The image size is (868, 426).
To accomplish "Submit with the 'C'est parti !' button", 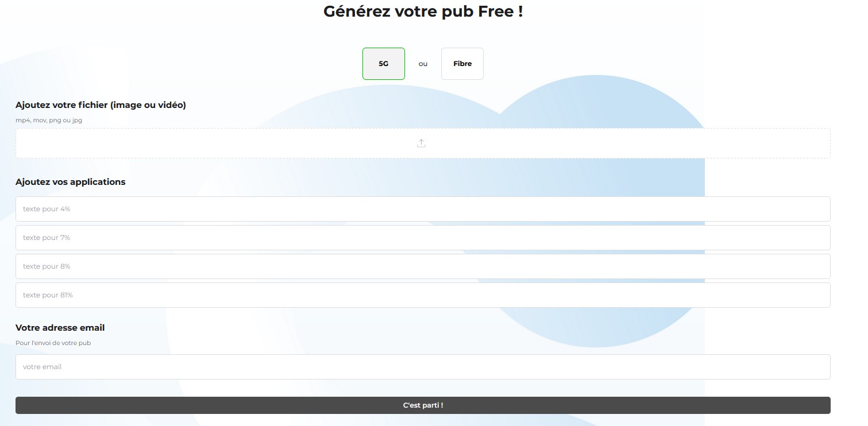I will [423, 405].
